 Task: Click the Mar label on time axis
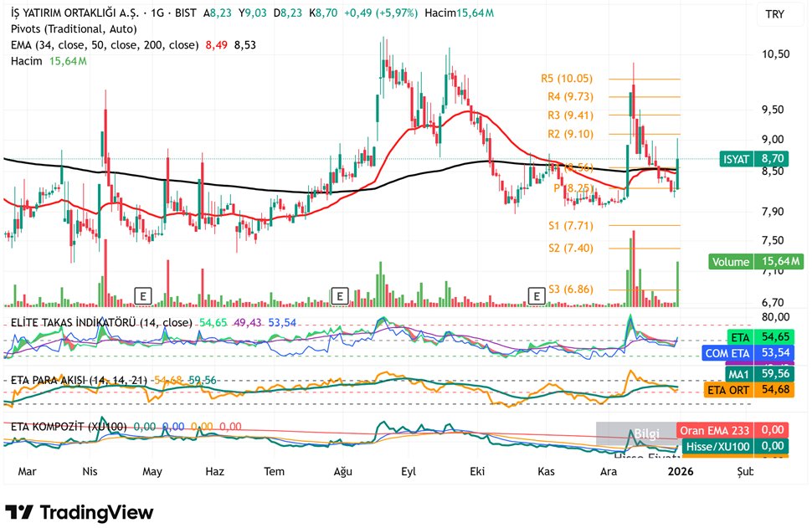tap(27, 472)
